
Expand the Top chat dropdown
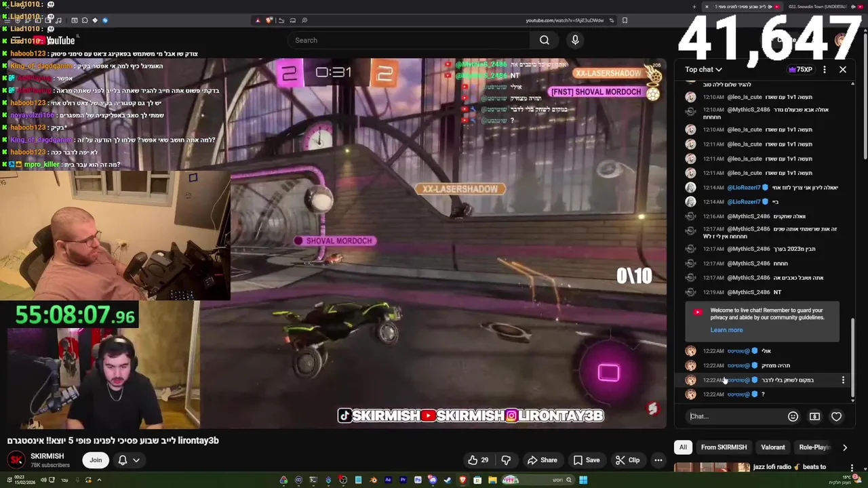[x=703, y=69]
